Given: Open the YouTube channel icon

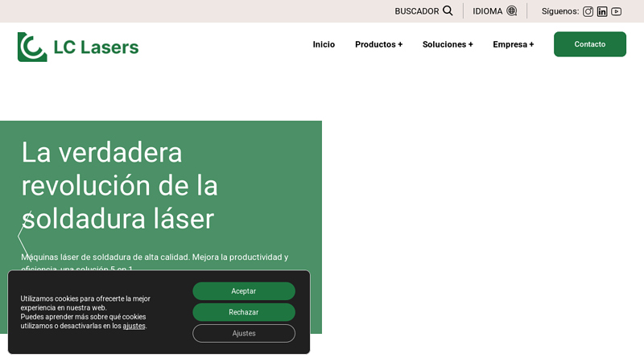Looking at the screenshot, I should point(616,11).
